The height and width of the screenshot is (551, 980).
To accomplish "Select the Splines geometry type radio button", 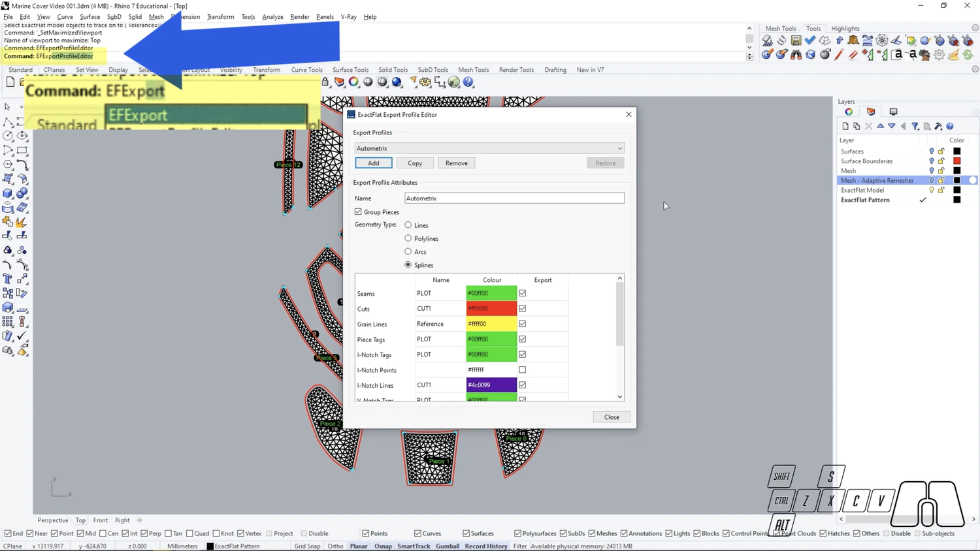I will (408, 265).
